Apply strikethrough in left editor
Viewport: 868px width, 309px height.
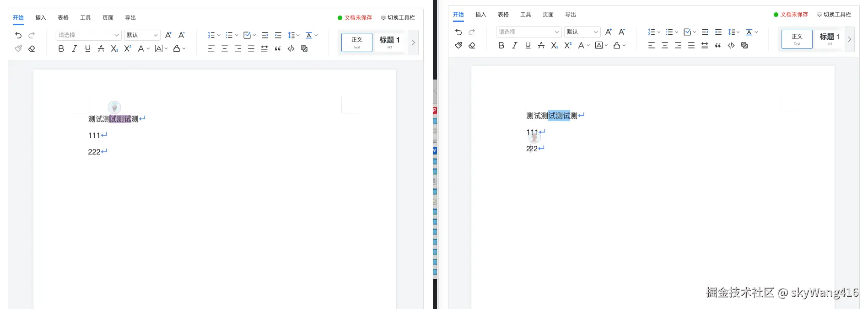click(101, 48)
